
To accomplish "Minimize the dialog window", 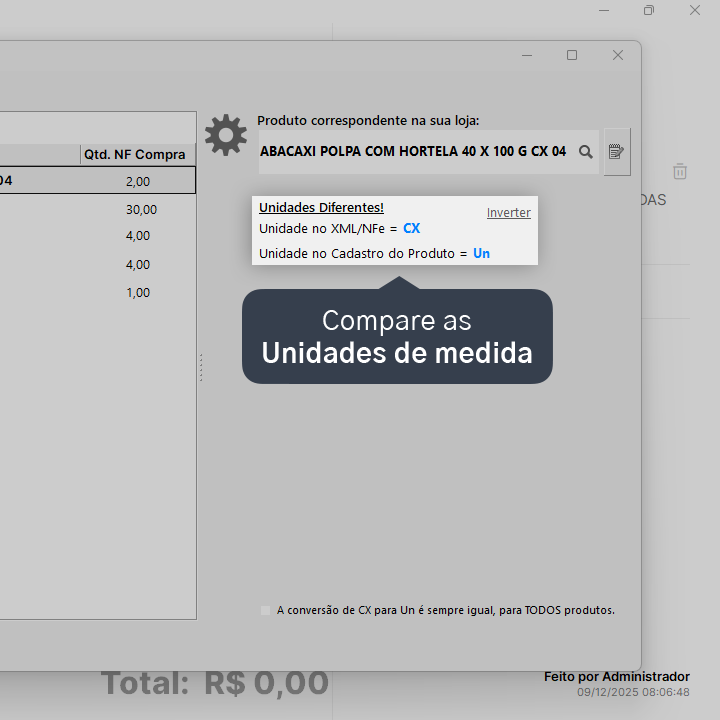I will point(527,55).
